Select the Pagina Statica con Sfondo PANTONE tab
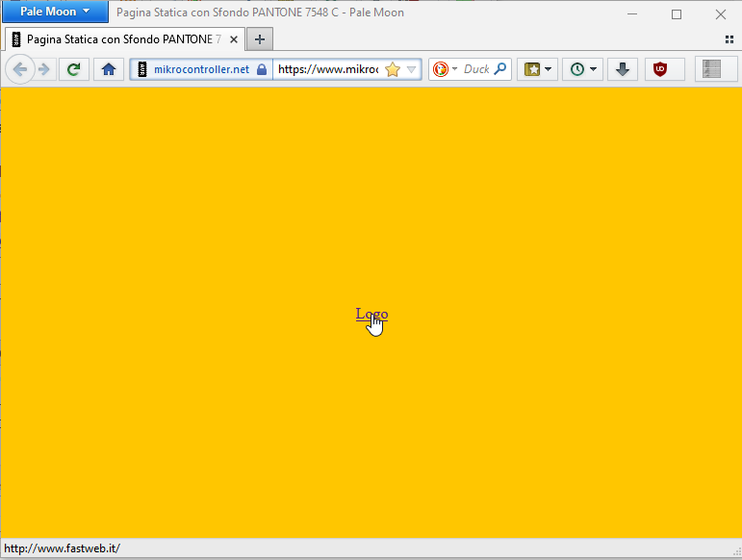Image resolution: width=742 pixels, height=560 pixels. click(x=125, y=39)
